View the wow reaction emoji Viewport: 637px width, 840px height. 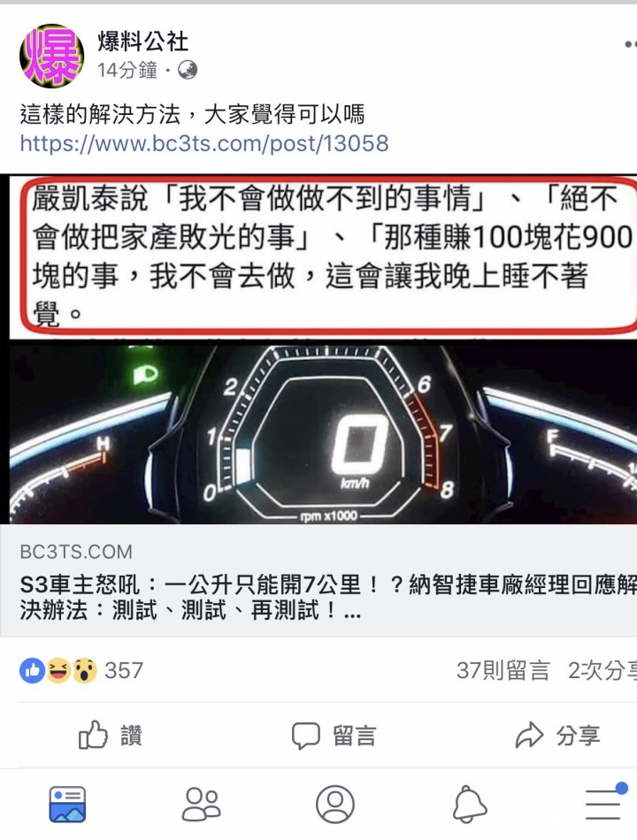click(85, 670)
